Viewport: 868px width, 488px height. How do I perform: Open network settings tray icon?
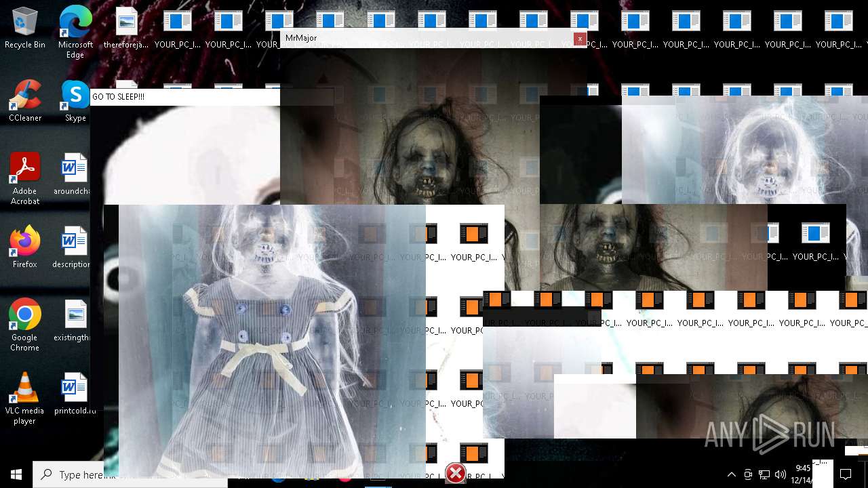coord(764,474)
